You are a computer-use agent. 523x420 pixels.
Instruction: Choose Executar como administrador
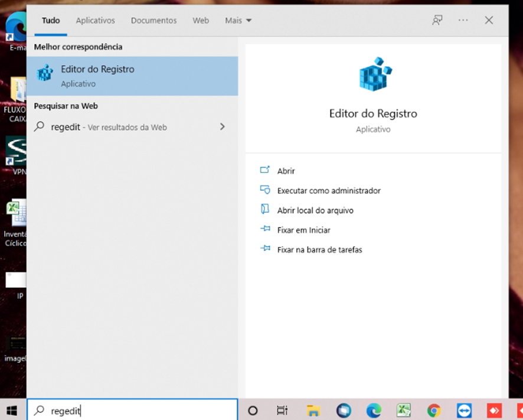coord(329,191)
